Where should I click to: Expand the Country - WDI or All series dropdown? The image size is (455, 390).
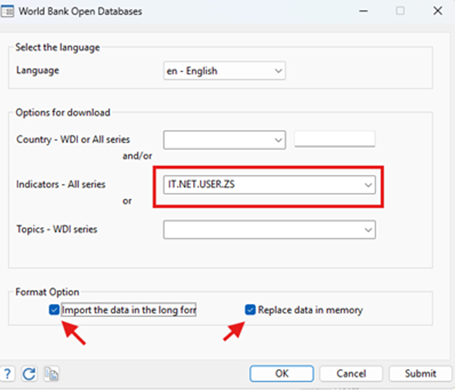tap(224, 140)
